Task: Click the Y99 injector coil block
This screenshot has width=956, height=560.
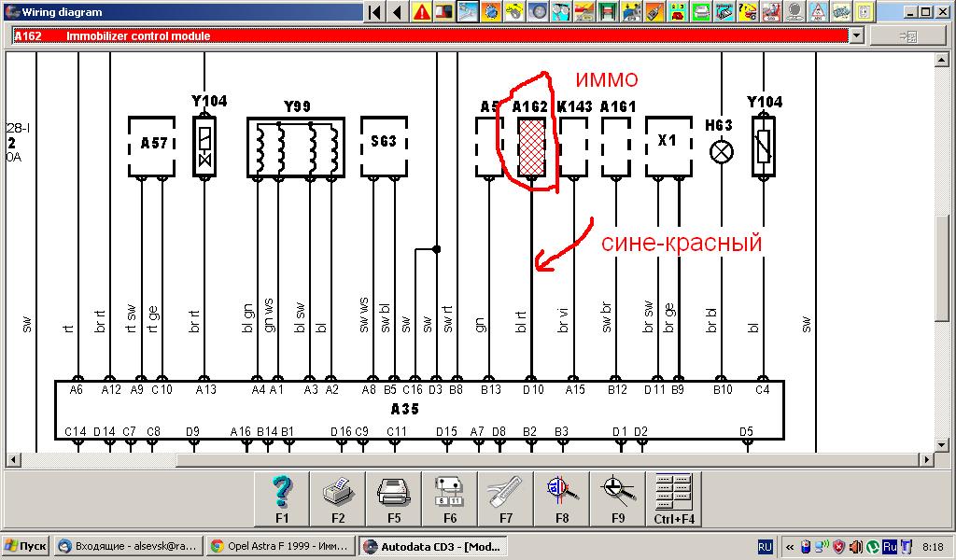Action: pos(296,147)
